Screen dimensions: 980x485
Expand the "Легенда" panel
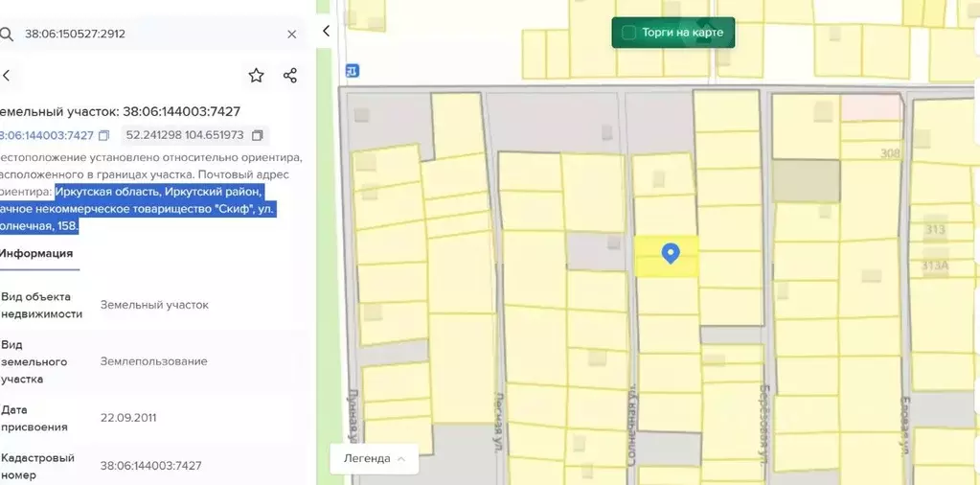374,458
